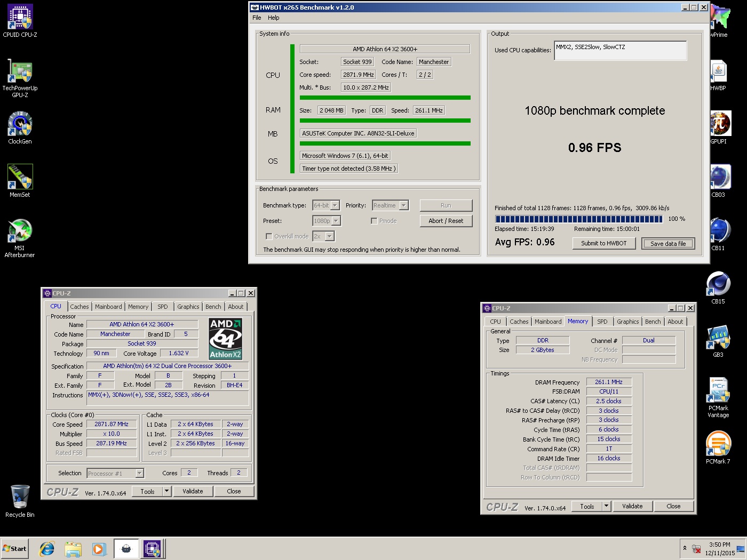The width and height of the screenshot is (747, 560).
Task: Open the Recycle Bin
Action: [x=20, y=501]
